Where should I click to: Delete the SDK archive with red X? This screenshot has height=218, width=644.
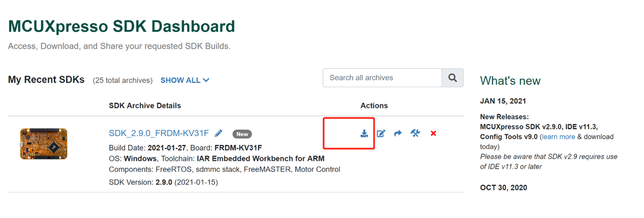click(433, 133)
